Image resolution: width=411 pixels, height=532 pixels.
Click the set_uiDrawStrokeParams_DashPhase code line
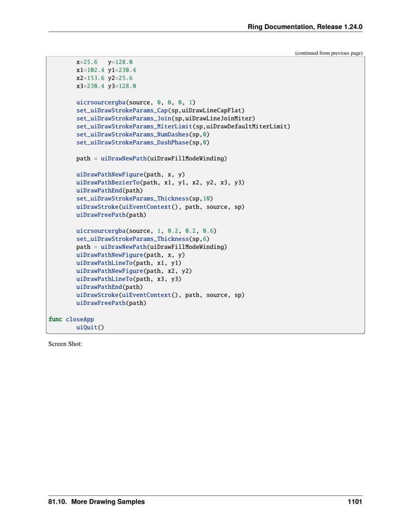click(x=143, y=143)
